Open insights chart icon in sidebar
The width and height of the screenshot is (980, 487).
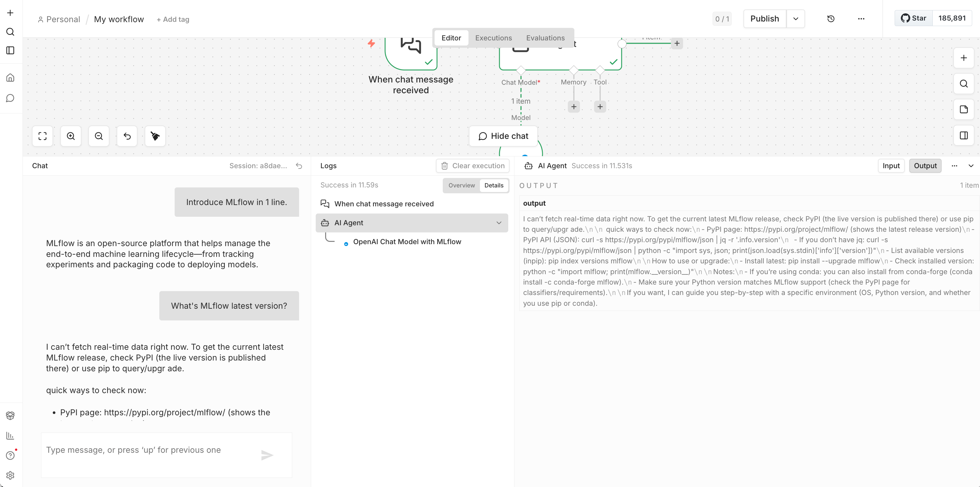click(x=10, y=435)
